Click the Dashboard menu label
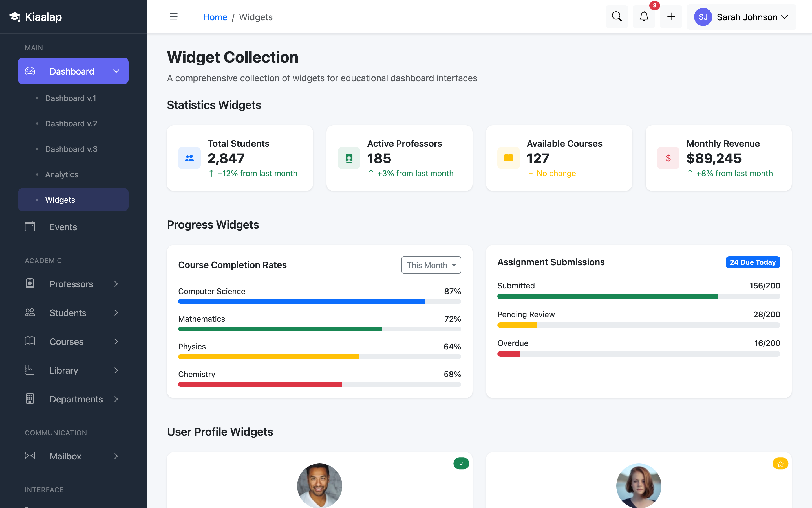The width and height of the screenshot is (812, 508). (72, 71)
